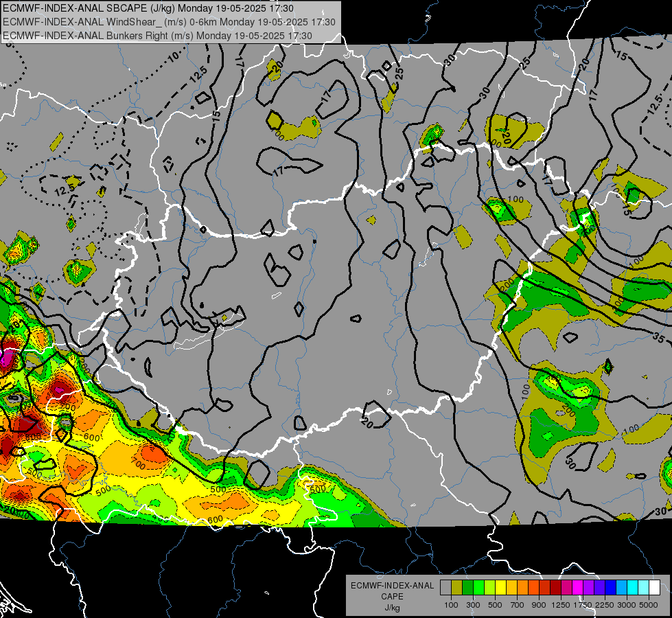672x618 pixels.
Task: Click the dark red legend swatch before 1250
Action: point(555,588)
